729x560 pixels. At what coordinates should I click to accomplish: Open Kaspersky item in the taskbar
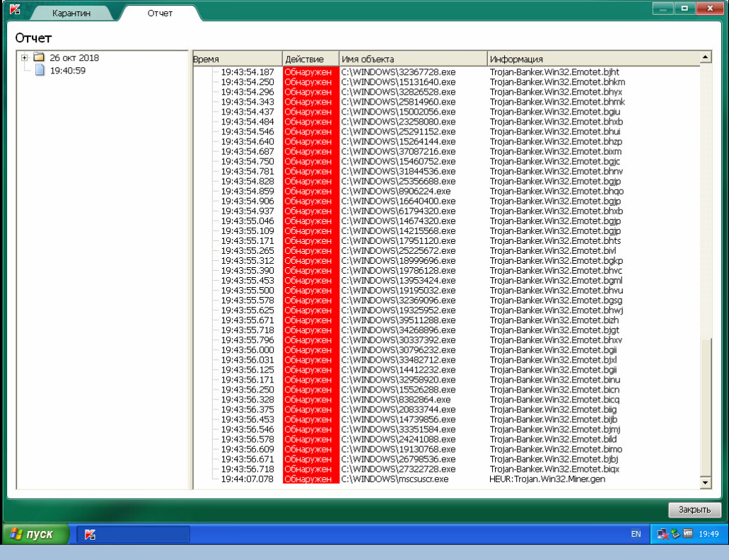[x=133, y=535]
